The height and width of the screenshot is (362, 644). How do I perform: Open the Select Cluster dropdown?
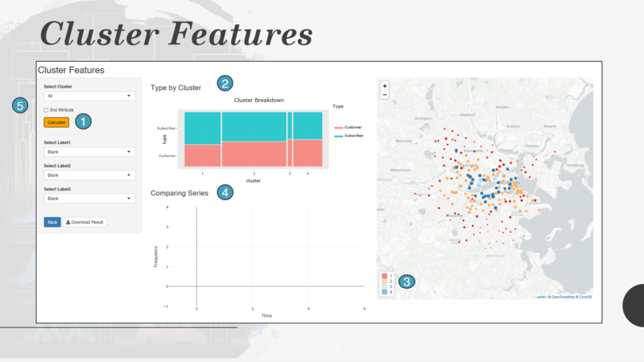click(89, 96)
